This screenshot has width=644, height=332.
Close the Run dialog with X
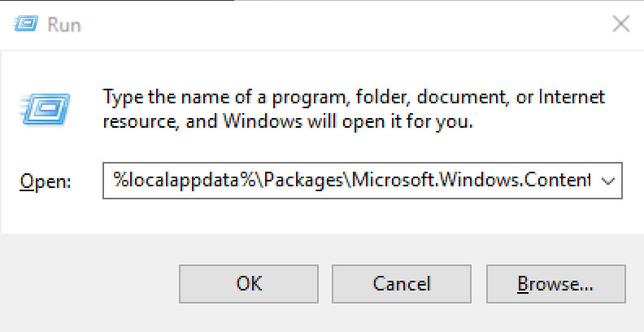[621, 24]
